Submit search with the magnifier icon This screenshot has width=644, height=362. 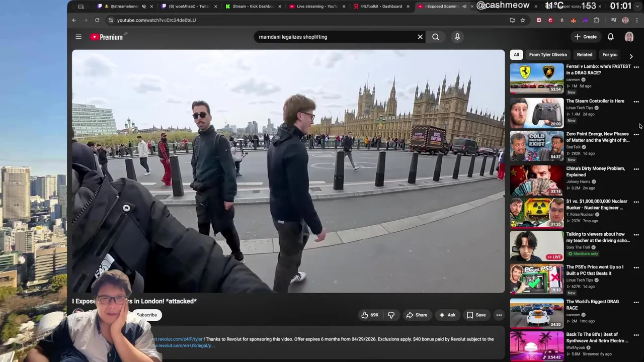(436, 37)
